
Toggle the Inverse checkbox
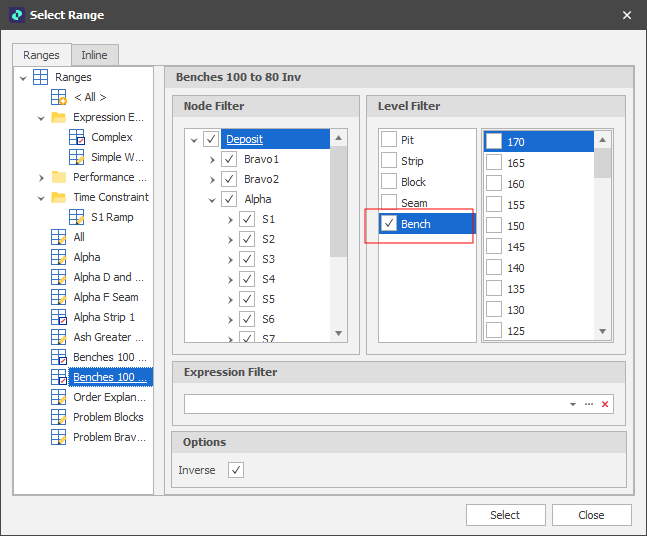point(236,470)
